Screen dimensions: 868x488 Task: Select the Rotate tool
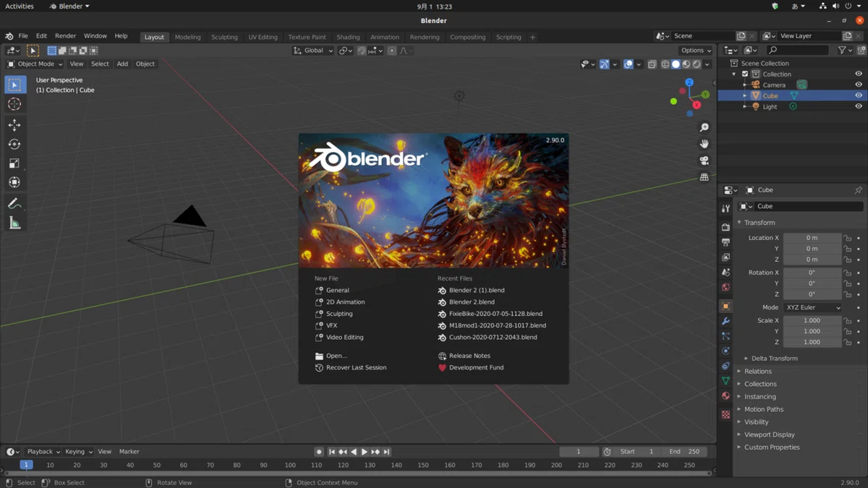coord(14,144)
